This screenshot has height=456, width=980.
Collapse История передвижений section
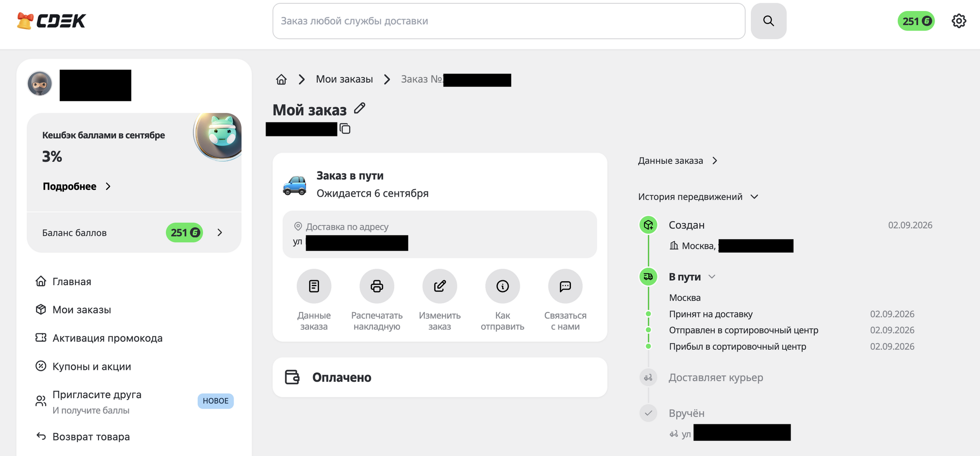[x=698, y=197]
